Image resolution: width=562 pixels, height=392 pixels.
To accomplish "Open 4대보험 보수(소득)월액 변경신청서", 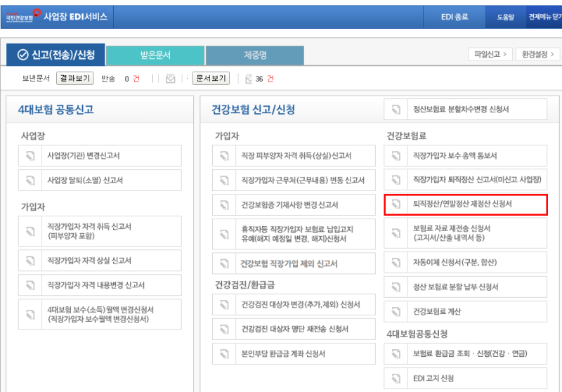I will click(x=100, y=314).
